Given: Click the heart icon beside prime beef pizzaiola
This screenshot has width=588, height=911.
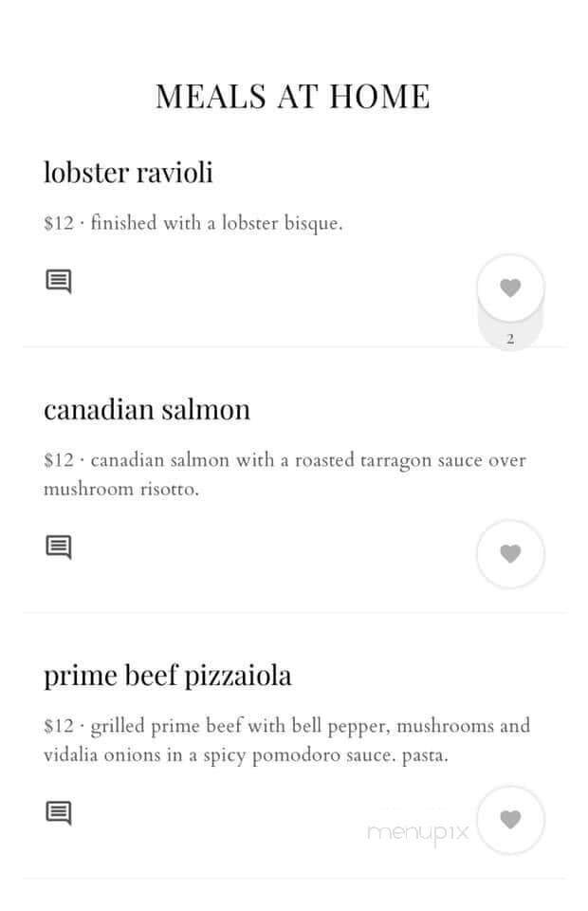Looking at the screenshot, I should (x=510, y=819).
